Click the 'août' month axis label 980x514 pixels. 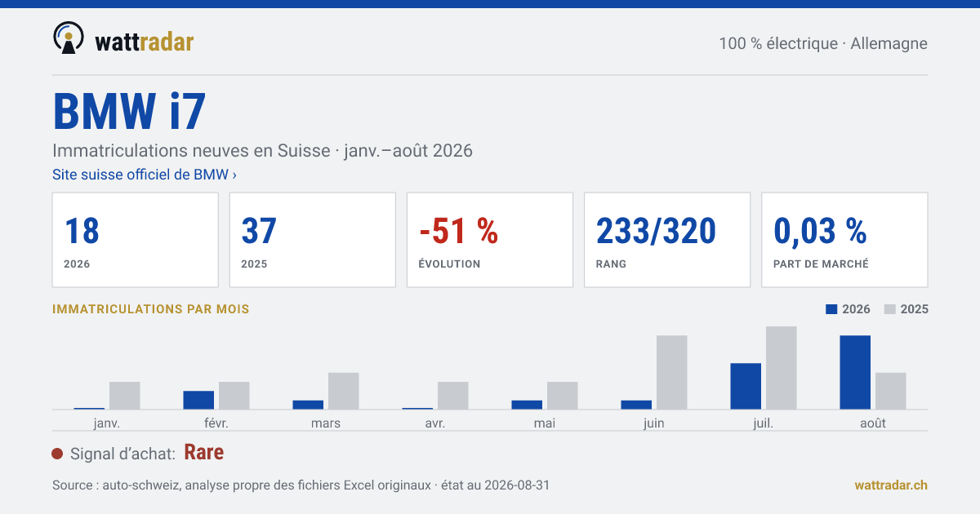tap(873, 423)
